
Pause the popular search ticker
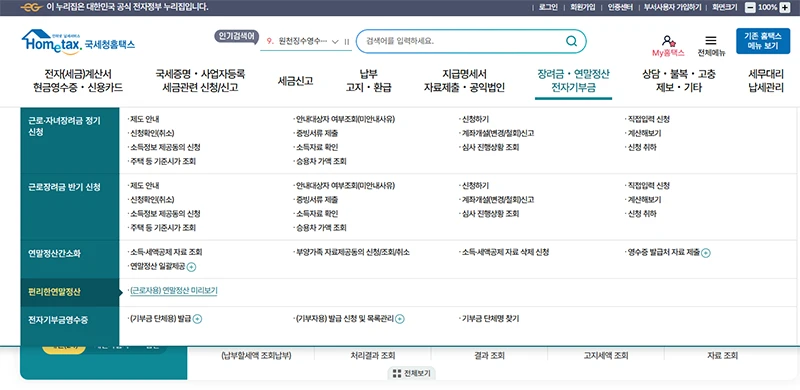347,42
